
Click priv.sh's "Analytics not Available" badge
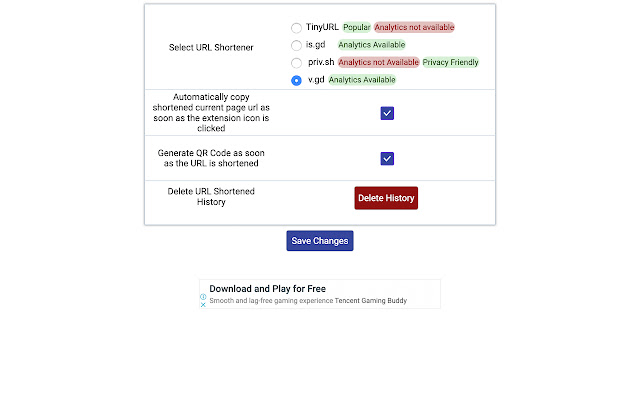point(378,62)
